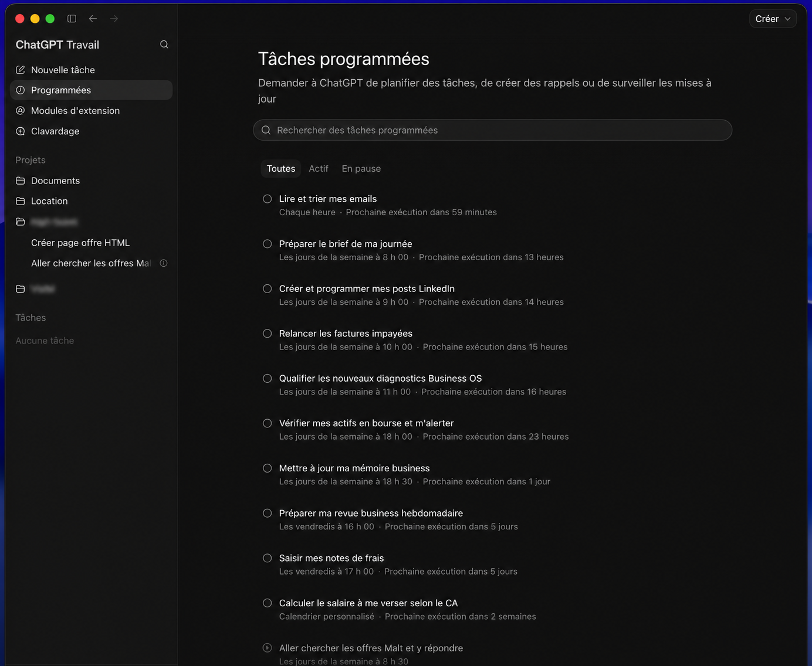Open Modules d'extension in the sidebar
The height and width of the screenshot is (666, 812).
tap(91, 111)
